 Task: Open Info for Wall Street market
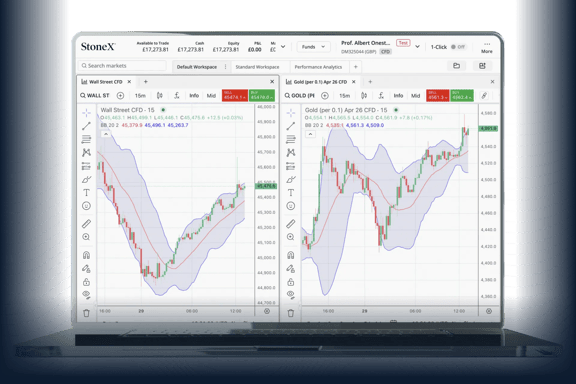pos(194,96)
